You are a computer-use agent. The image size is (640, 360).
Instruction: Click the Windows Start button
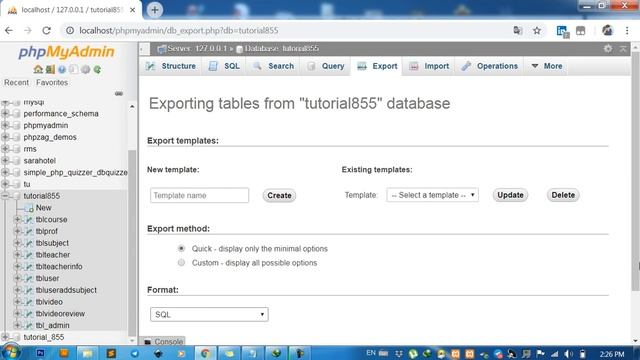pyautogui.click(x=11, y=352)
